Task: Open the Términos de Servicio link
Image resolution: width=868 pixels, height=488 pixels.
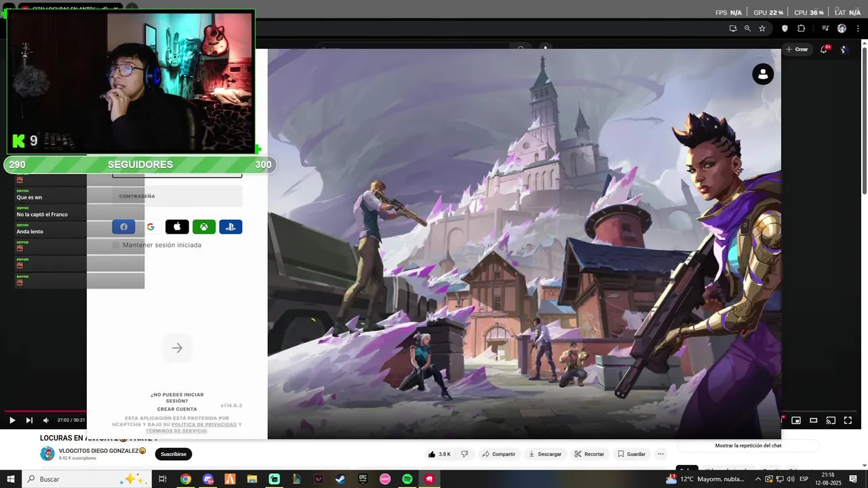Action: point(176,431)
